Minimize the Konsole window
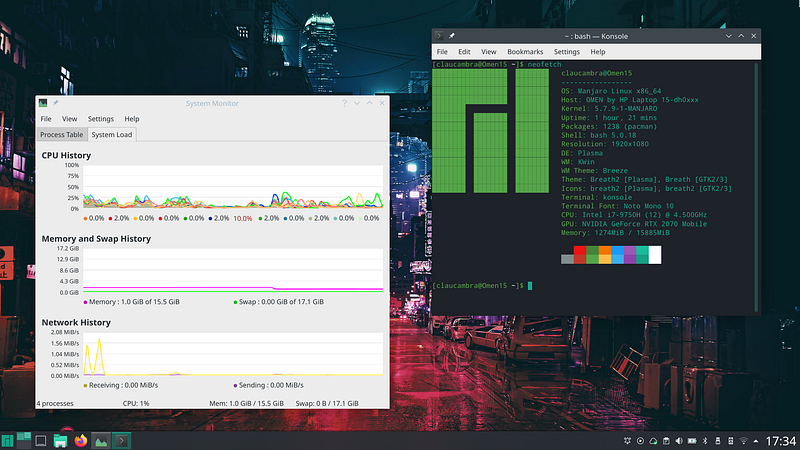Image resolution: width=800 pixels, height=450 pixels. click(x=729, y=36)
